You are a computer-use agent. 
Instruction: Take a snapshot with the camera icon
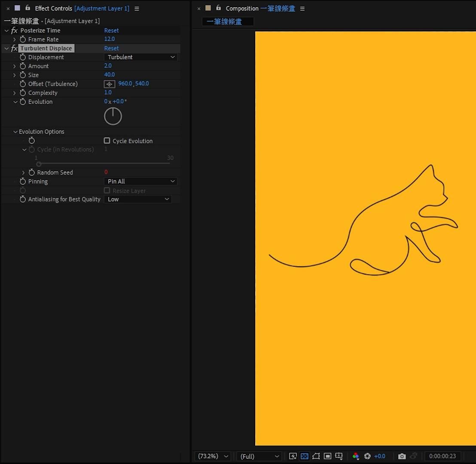click(402, 456)
